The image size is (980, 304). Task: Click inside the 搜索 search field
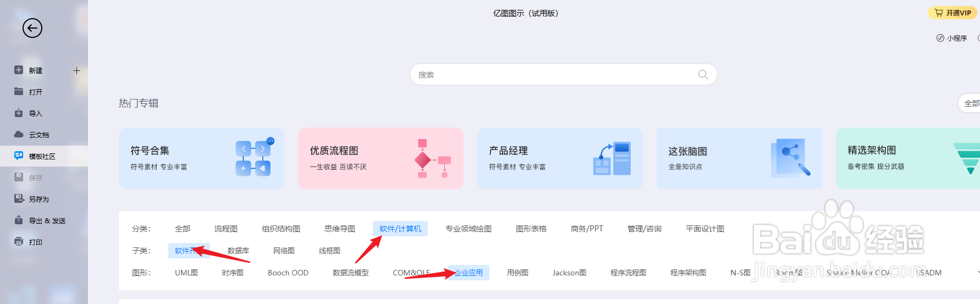[563, 74]
